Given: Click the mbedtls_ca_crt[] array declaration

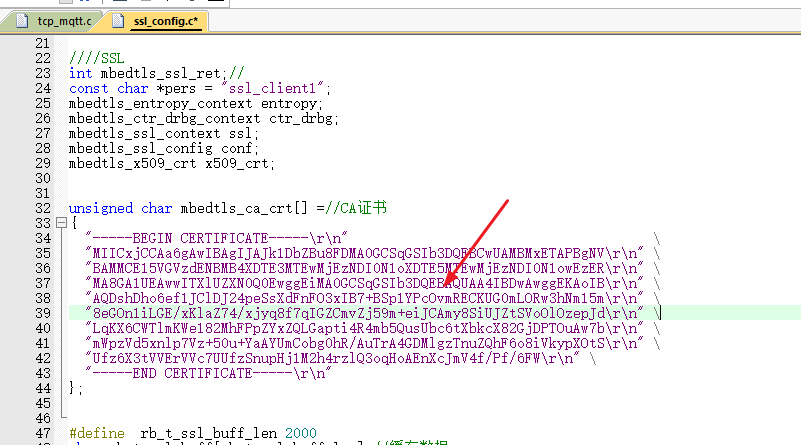Looking at the screenshot, I should [244, 208].
